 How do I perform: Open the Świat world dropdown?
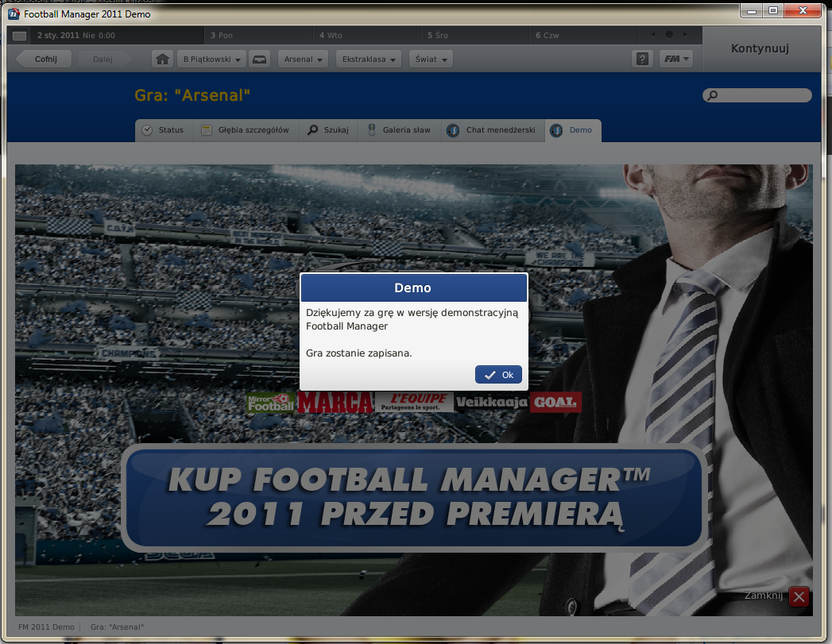click(x=431, y=59)
